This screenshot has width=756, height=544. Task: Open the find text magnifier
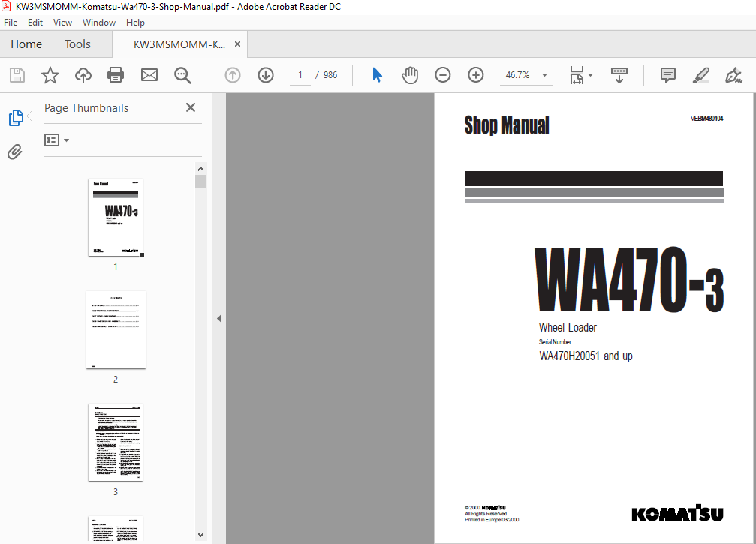click(182, 75)
